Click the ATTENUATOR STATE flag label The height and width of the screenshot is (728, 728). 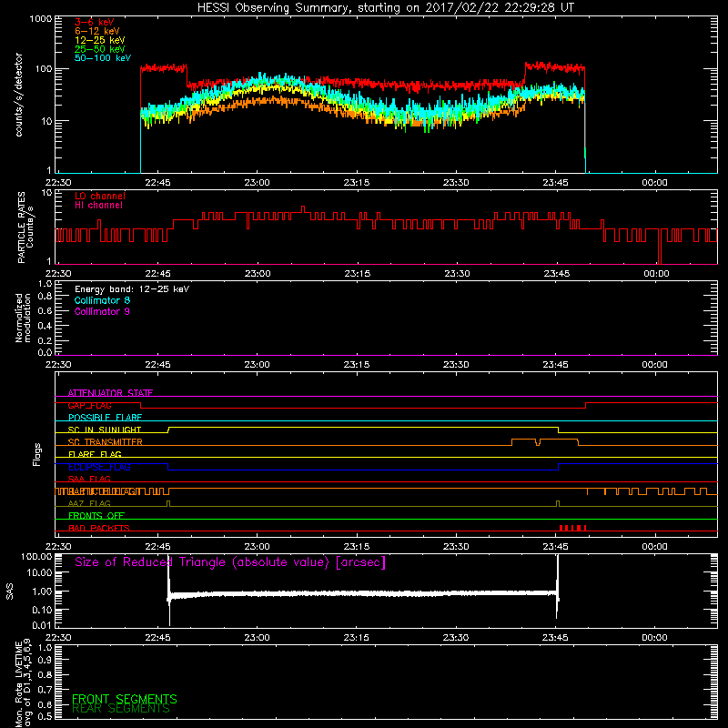(x=110, y=393)
